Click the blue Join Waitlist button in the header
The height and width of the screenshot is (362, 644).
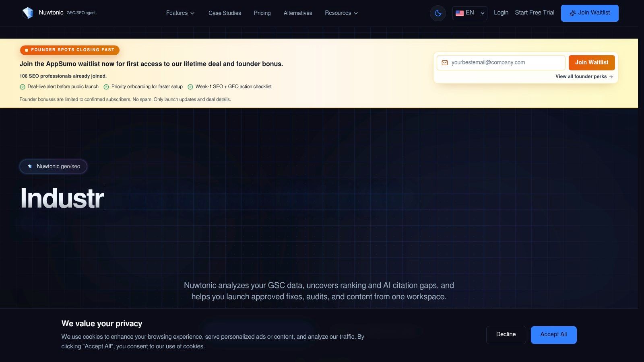click(590, 13)
